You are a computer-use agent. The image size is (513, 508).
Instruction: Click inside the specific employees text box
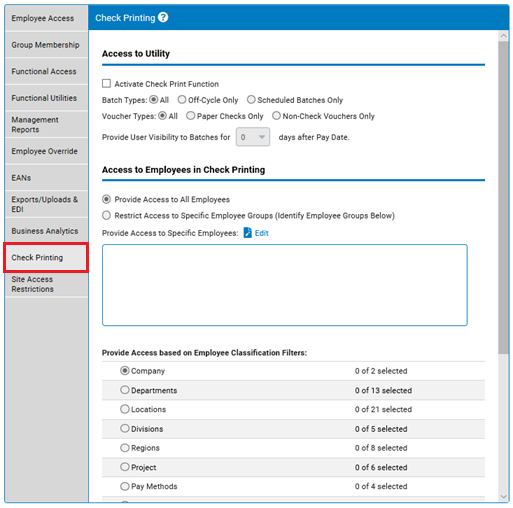pyautogui.click(x=285, y=285)
